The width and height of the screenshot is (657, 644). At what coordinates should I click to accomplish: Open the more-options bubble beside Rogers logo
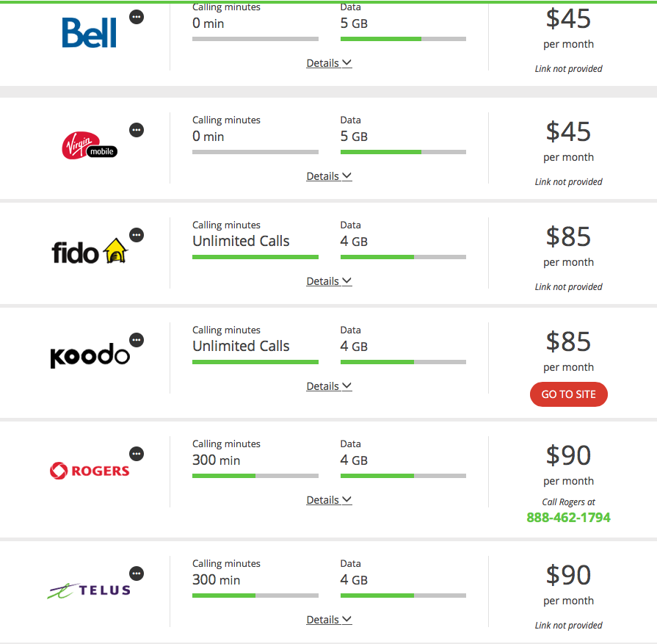tap(137, 454)
